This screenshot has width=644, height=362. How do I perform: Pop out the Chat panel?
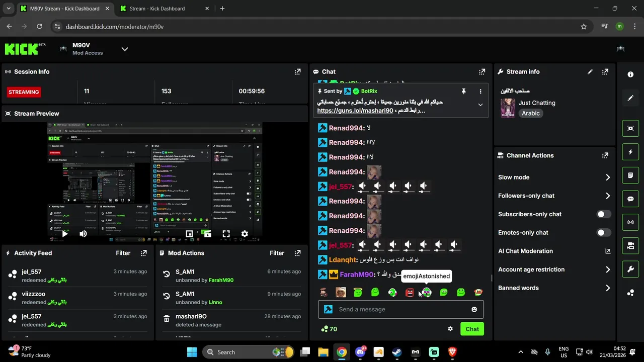pos(482,72)
